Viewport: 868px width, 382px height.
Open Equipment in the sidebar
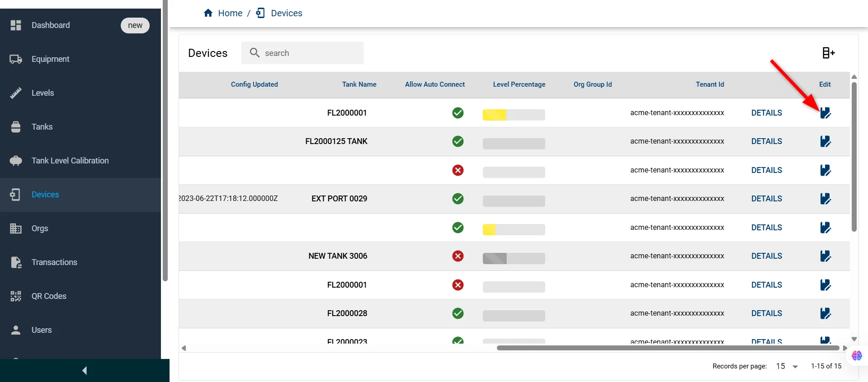(80, 59)
